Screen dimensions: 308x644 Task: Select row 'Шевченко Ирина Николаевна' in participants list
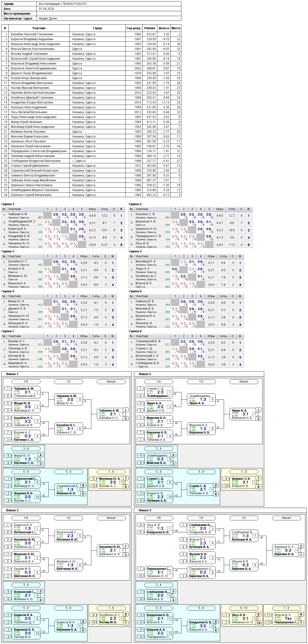click(x=91, y=185)
